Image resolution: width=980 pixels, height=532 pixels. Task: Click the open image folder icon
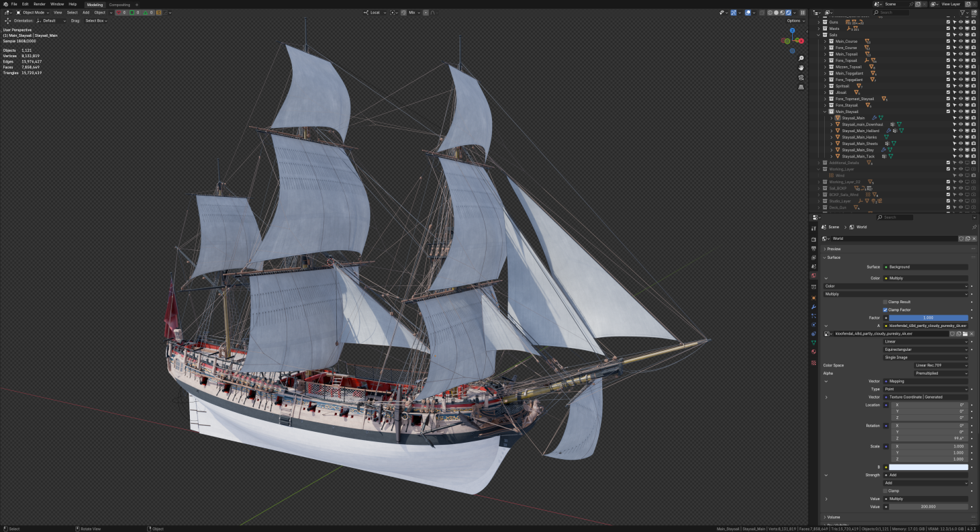pos(965,334)
